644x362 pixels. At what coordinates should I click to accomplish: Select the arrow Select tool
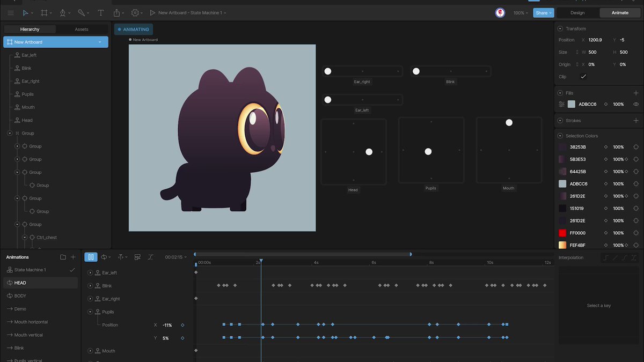(26, 12)
